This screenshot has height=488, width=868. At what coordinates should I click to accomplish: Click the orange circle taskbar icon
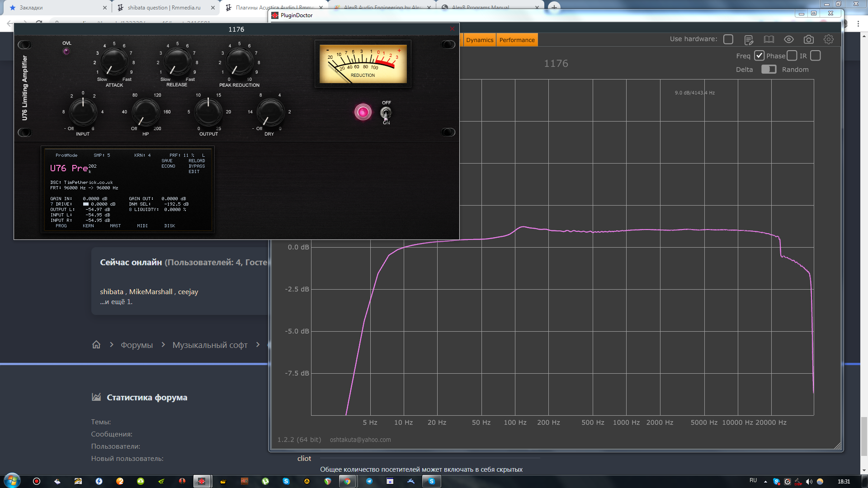point(120,481)
